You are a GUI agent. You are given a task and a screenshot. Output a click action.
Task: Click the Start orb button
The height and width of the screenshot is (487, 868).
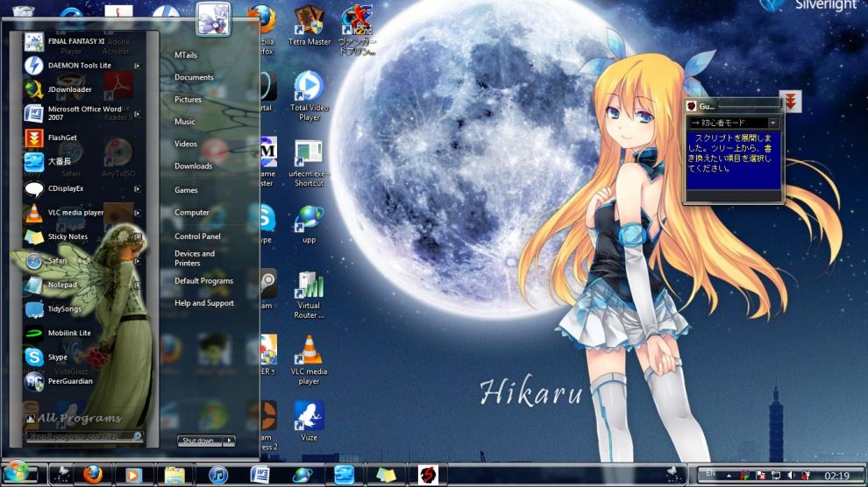[16, 474]
